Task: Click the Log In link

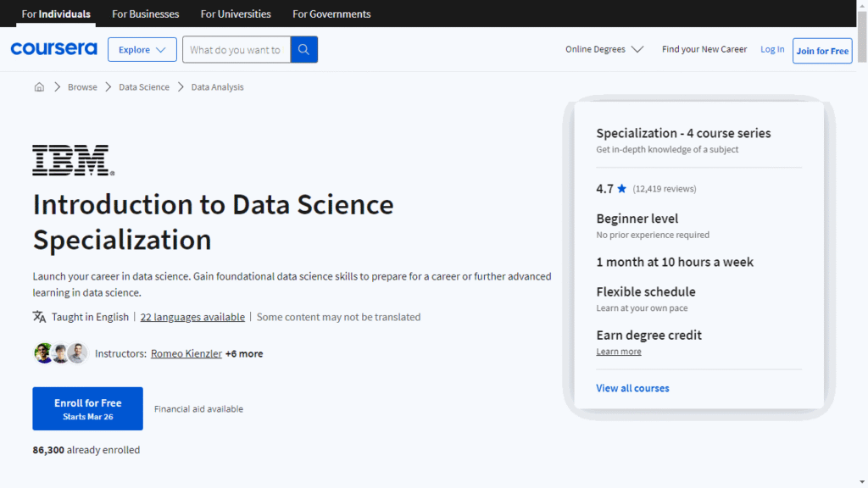Action: pos(772,49)
